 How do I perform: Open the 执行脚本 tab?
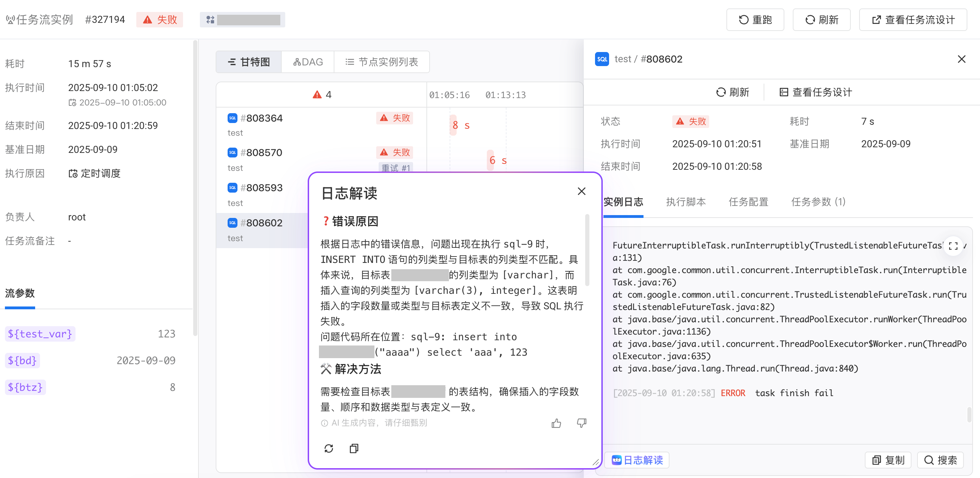coord(686,202)
